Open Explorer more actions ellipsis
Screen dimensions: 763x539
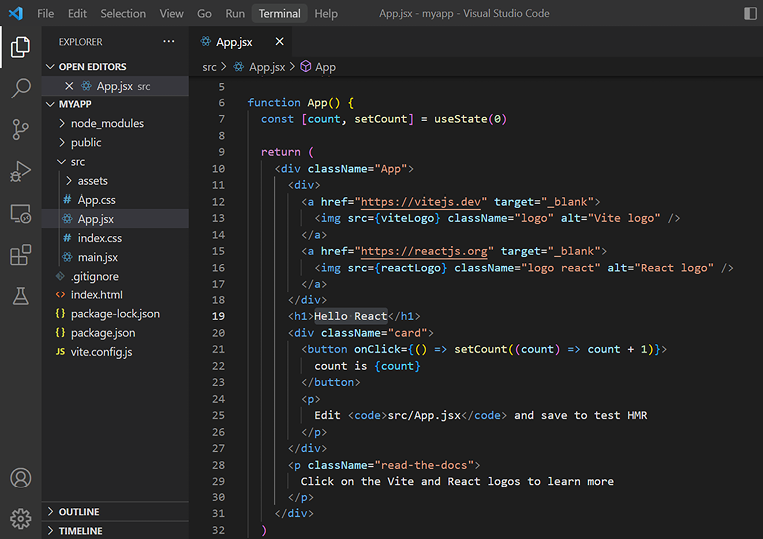pyautogui.click(x=169, y=42)
